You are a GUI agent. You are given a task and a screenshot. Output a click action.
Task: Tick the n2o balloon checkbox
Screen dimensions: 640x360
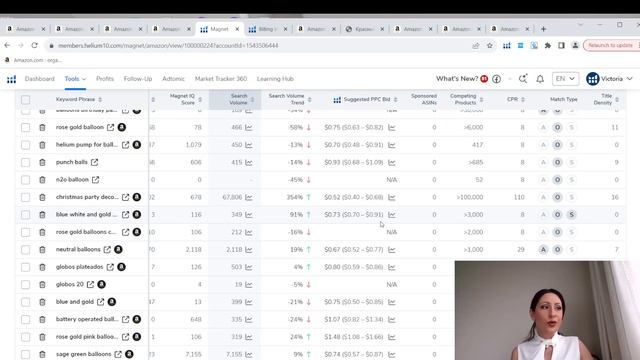pyautogui.click(x=25, y=180)
